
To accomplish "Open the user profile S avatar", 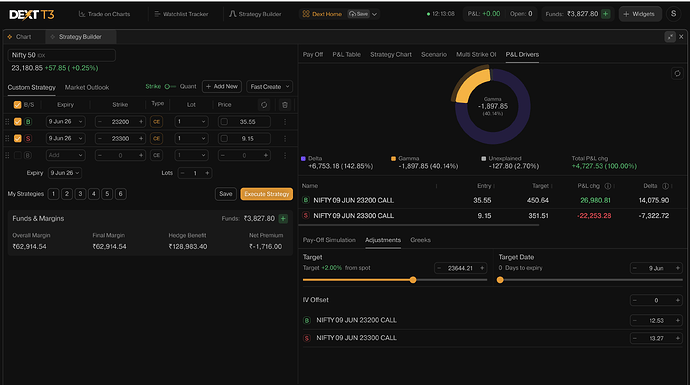I will 673,14.
